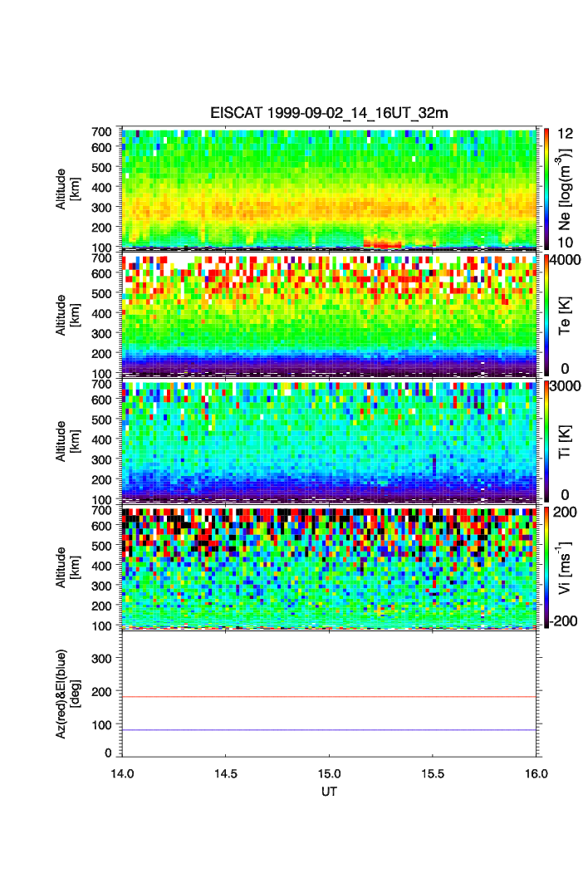This screenshot has height=883, width=588.
Task: Click the Ti [K] color bar label
Action: pyautogui.click(x=566, y=441)
